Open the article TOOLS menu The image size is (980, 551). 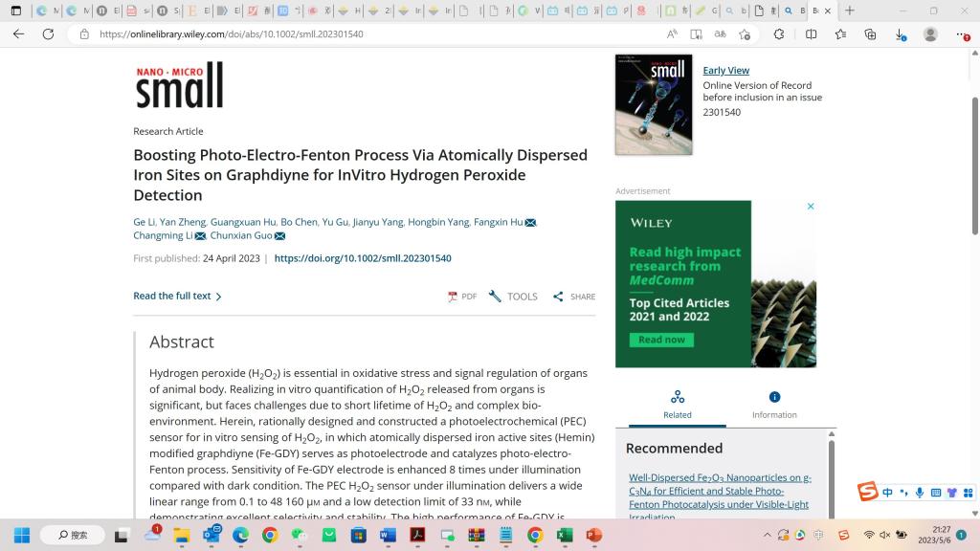click(x=513, y=297)
